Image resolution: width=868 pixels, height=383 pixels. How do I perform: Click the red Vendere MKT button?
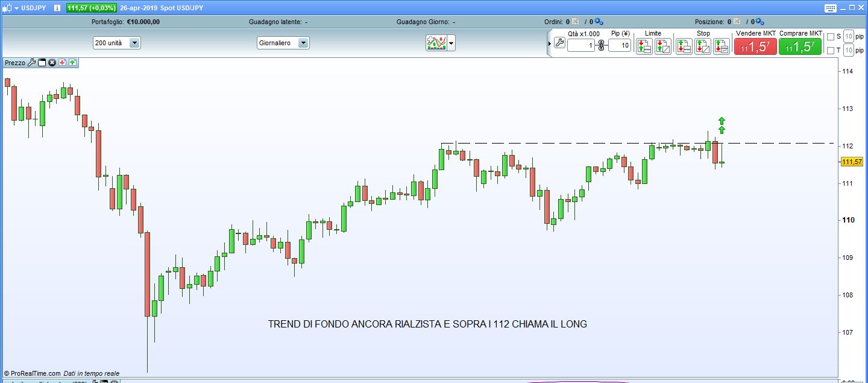(x=755, y=47)
